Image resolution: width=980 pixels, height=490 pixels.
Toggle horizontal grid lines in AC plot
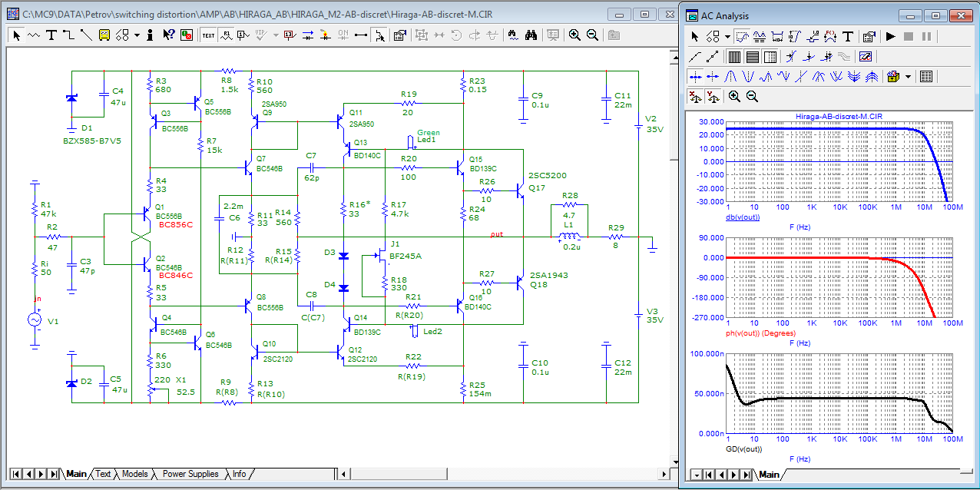click(753, 56)
